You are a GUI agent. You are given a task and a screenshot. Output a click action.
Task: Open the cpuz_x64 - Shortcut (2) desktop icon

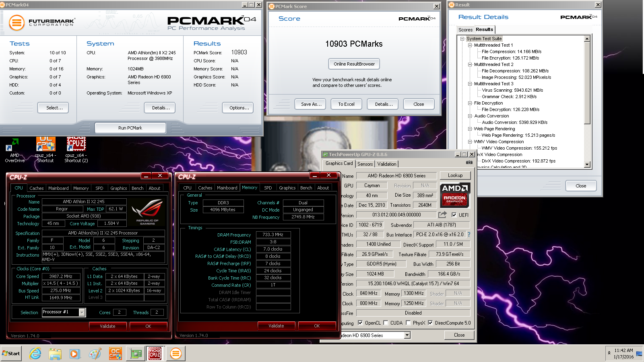(x=76, y=150)
